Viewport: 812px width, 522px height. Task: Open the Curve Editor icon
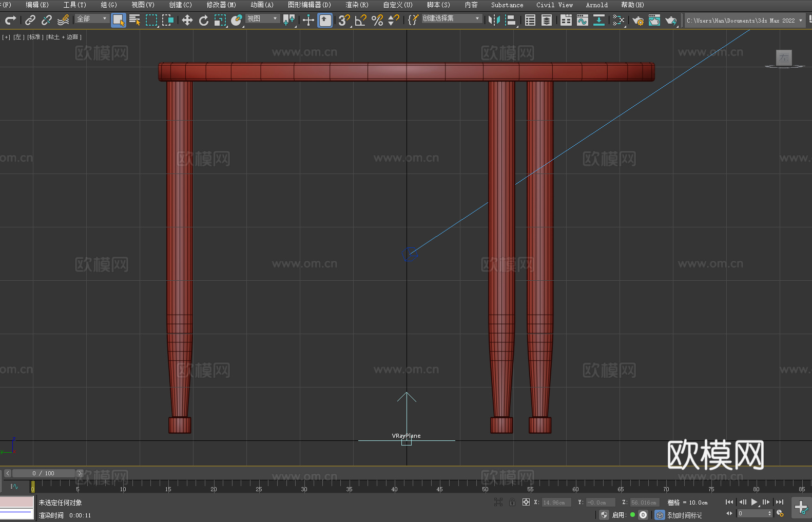click(583, 20)
